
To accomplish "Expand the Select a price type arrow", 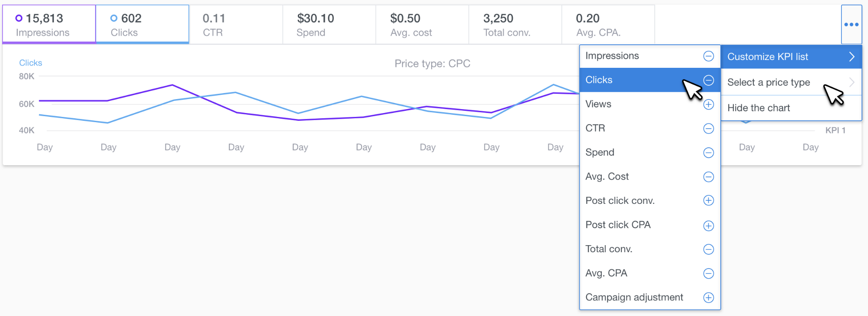I will (x=851, y=82).
